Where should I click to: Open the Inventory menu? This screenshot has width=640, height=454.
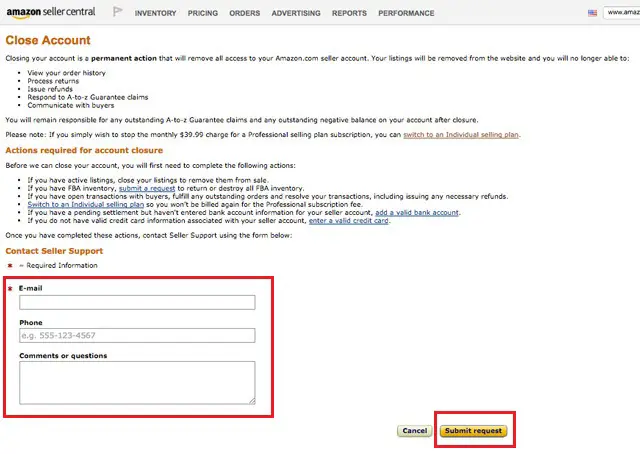pos(156,13)
